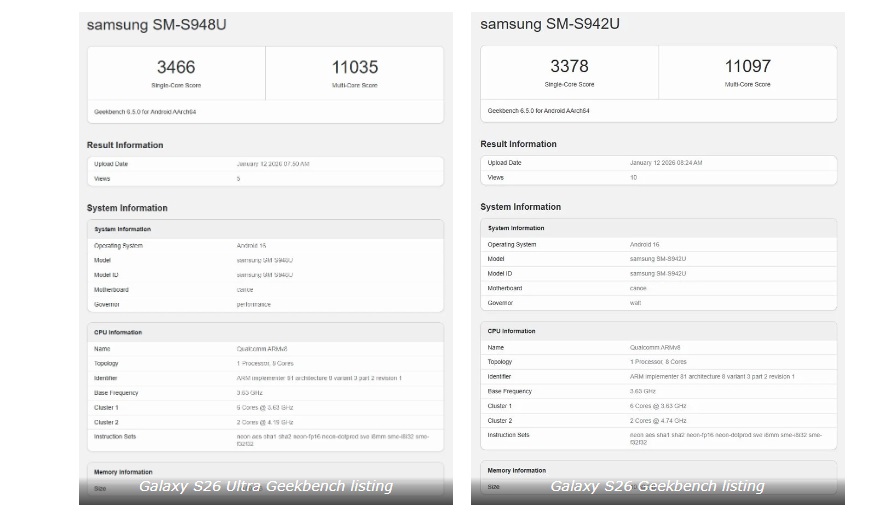
Task: Click Model value 'samsung SM-S942U'
Action: (658, 259)
